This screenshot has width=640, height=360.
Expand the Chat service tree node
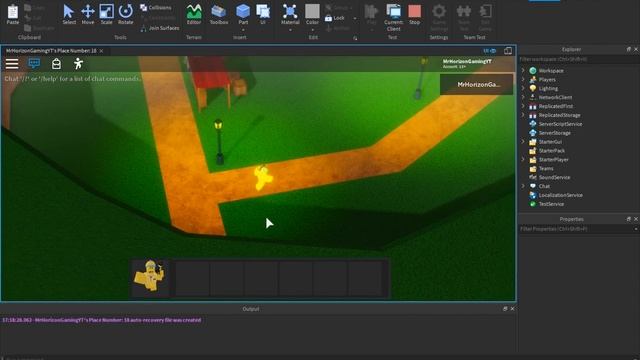click(523, 186)
